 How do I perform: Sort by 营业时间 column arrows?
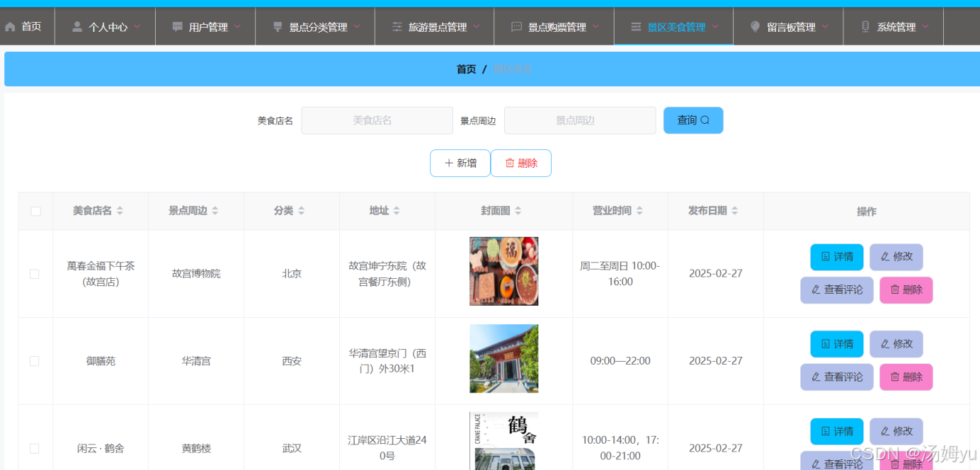639,211
